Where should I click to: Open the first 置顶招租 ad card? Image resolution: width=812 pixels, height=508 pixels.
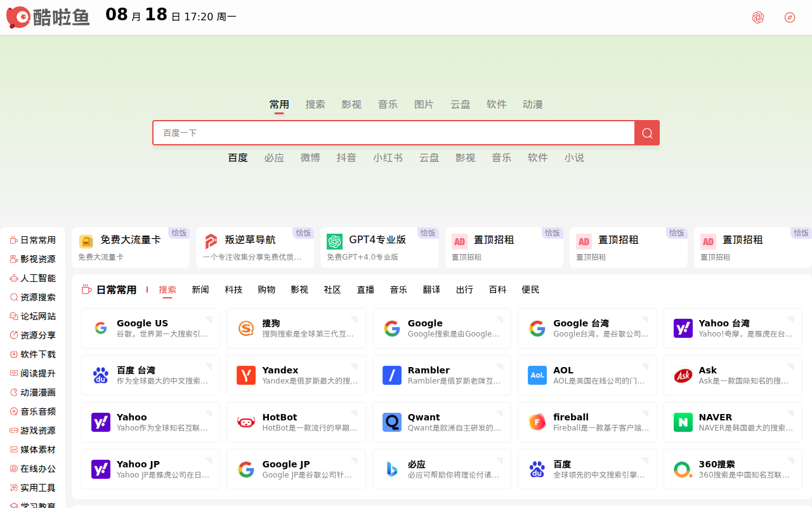point(504,248)
